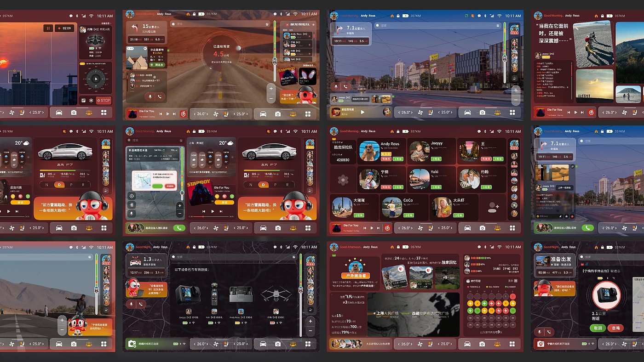Toggle 02:09 record button on drone screen
Screen dimensions: 644x362
pyautogui.click(x=64, y=28)
